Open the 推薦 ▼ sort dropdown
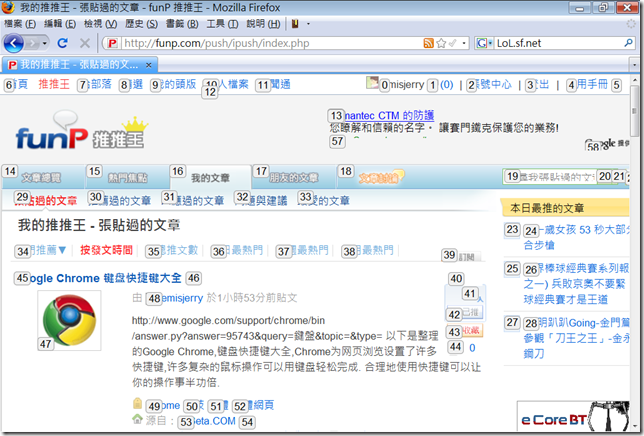This screenshot has height=436, width=644. [x=41, y=250]
